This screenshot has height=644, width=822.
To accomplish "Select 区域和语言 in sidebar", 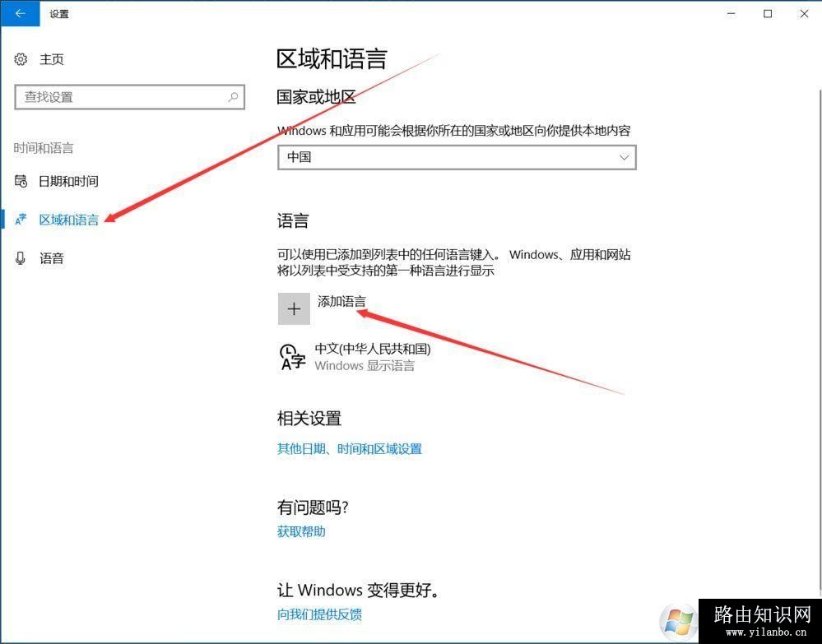I will 68,220.
